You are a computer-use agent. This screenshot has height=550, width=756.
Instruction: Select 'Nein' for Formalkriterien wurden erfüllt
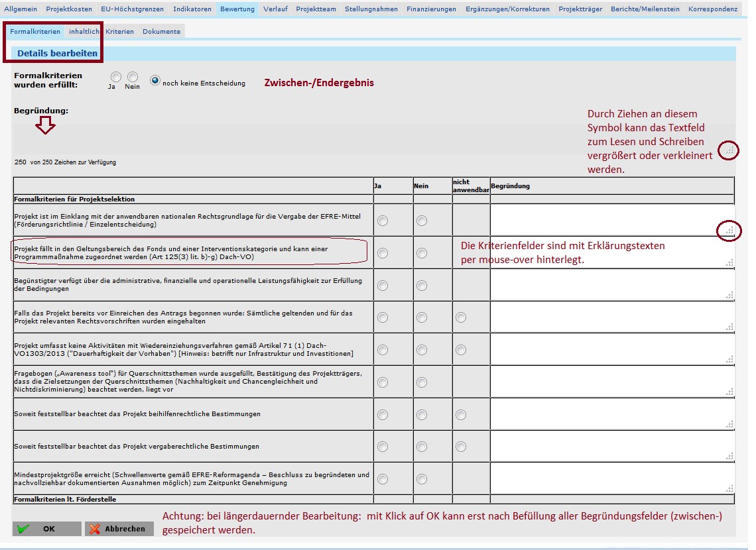click(x=133, y=78)
